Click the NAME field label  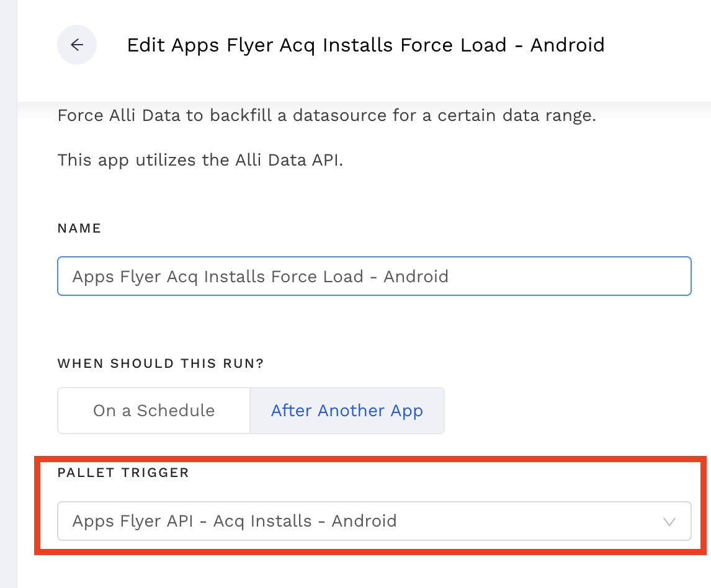[79, 228]
